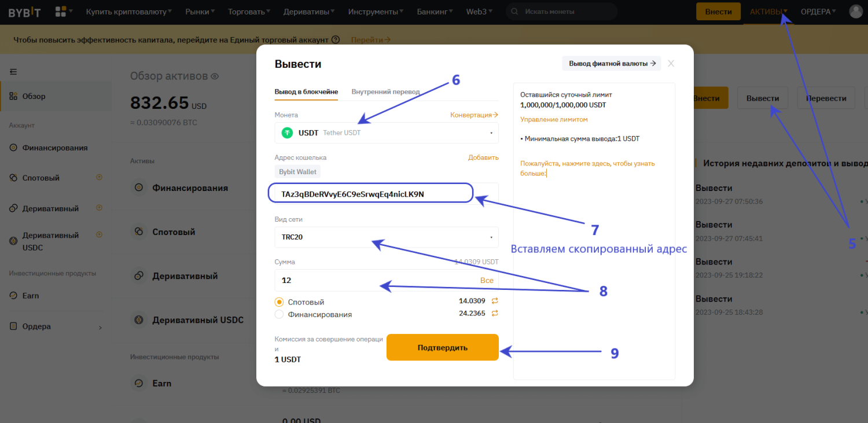Click the wallet address input field

[387, 194]
